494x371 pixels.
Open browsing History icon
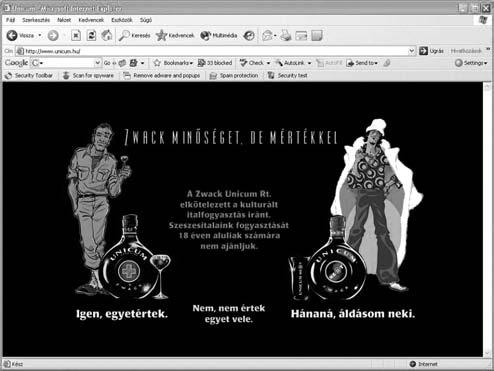tap(249, 35)
